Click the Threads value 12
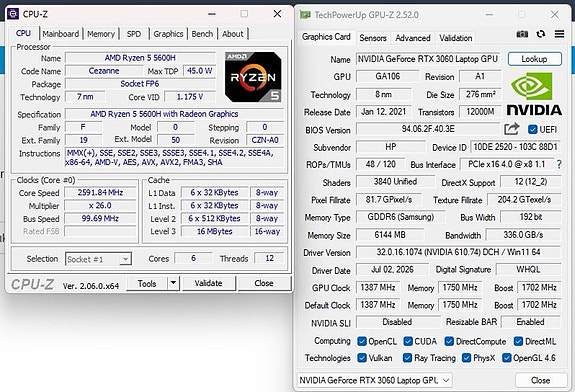Screen dimensions: 575x392 [x=270, y=258]
